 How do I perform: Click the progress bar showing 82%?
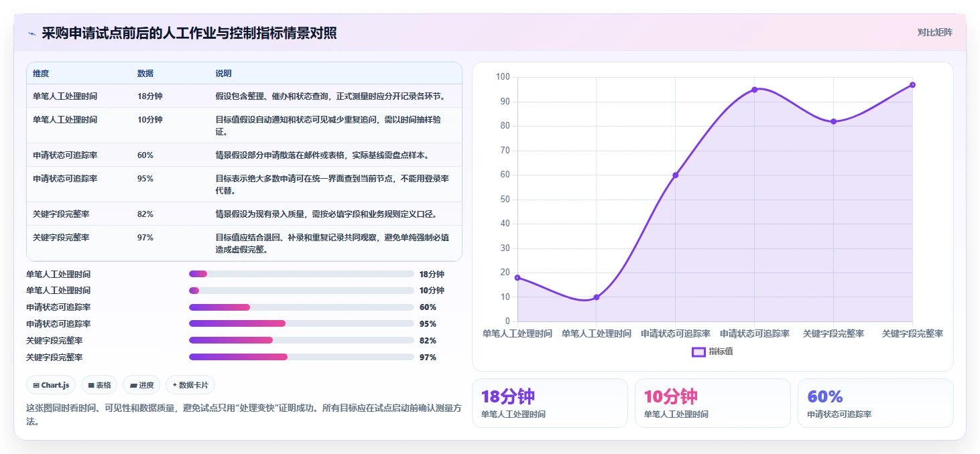(x=302, y=340)
